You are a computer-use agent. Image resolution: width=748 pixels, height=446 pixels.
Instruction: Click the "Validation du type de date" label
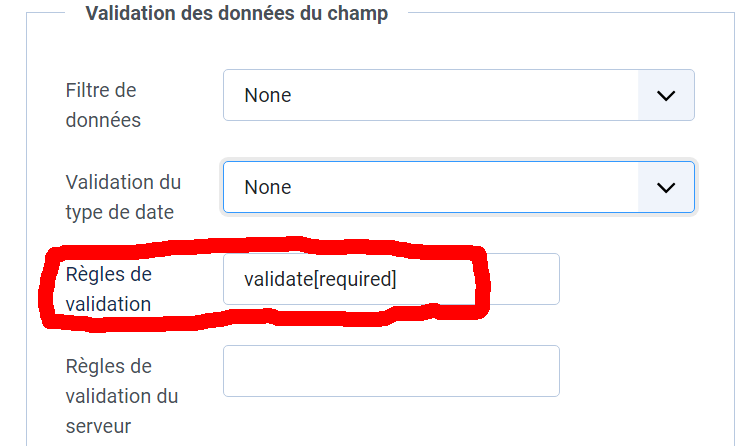click(x=123, y=197)
